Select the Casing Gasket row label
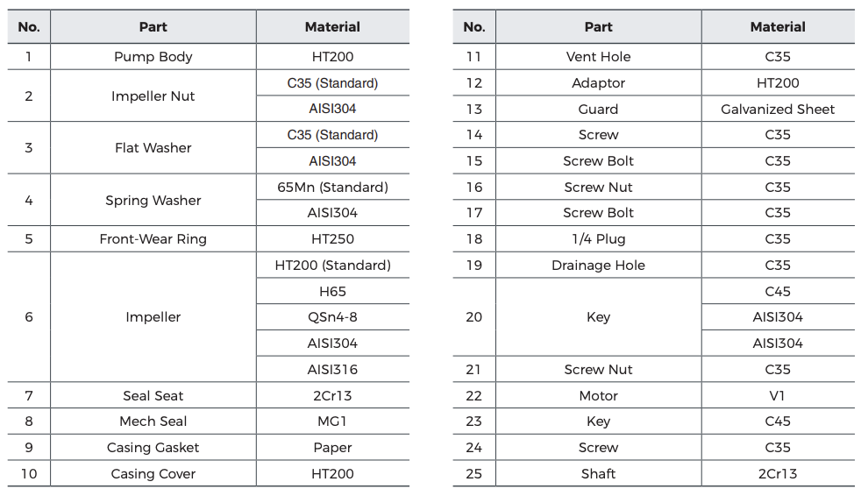The image size is (868, 496). [x=153, y=448]
